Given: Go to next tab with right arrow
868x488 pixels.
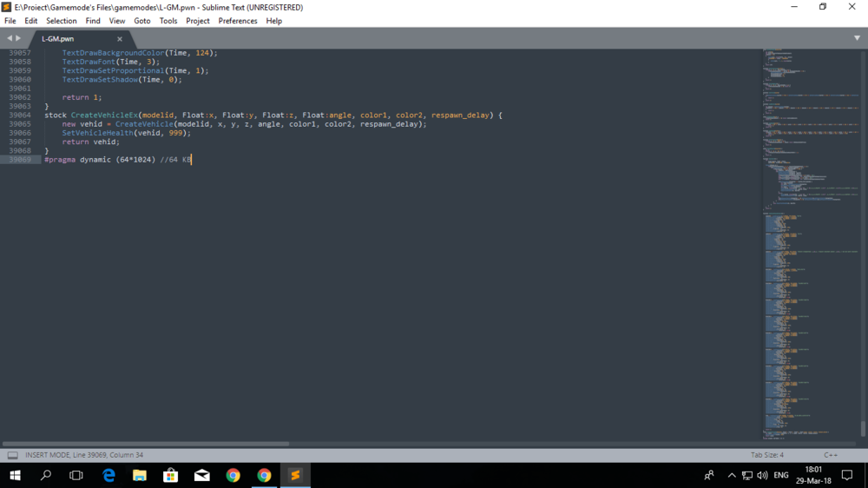Looking at the screenshot, I should coord(18,38).
